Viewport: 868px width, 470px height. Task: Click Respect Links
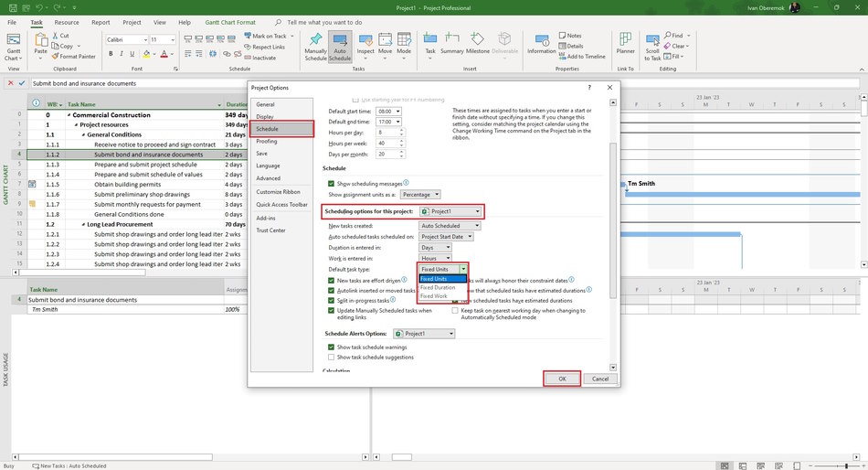[x=265, y=48]
